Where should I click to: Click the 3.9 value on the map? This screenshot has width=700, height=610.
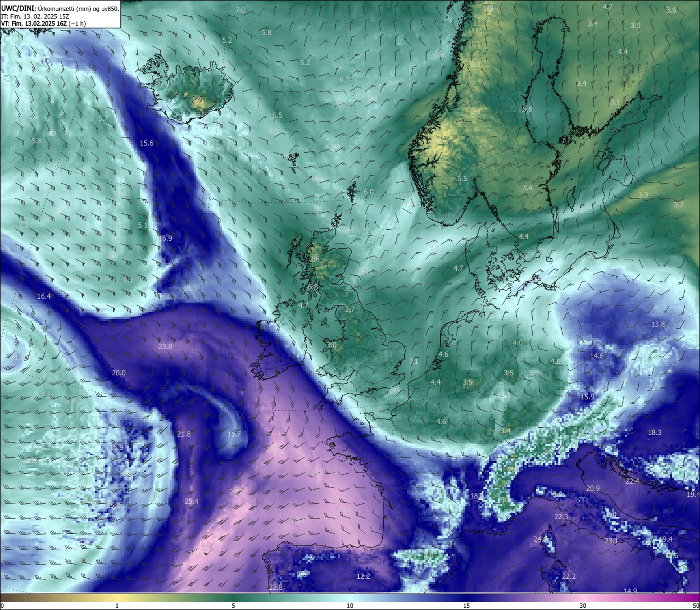pyautogui.click(x=468, y=382)
